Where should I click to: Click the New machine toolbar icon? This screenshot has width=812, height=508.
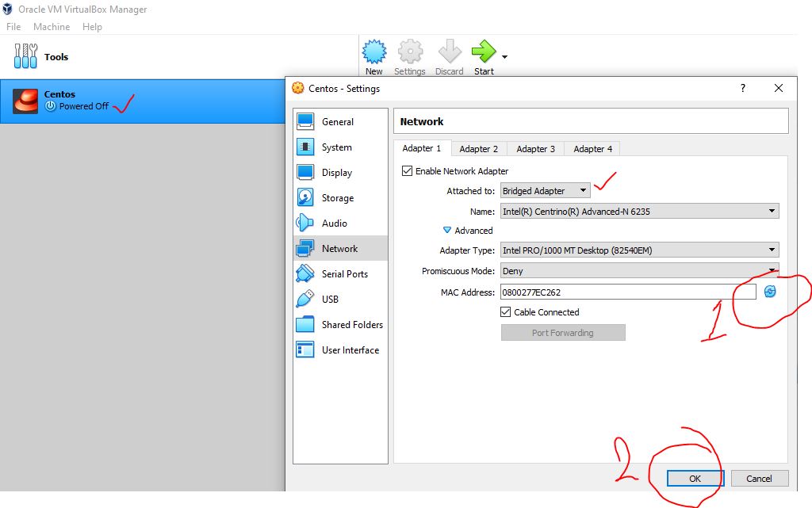(374, 52)
